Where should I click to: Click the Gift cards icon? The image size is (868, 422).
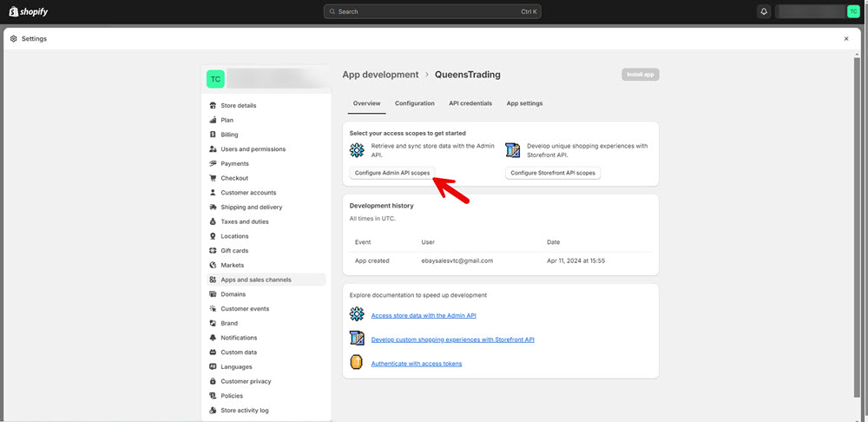pos(213,251)
